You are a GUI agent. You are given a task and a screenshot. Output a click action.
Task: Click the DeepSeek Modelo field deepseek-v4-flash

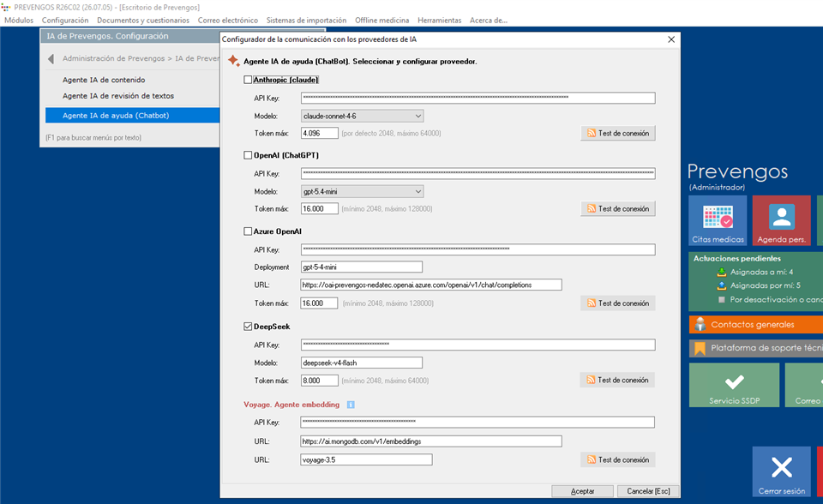point(362,363)
